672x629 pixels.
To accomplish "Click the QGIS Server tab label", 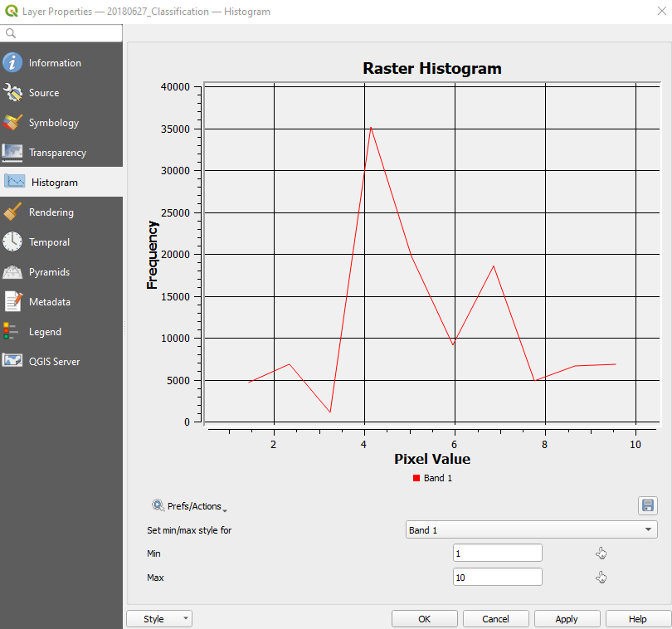I will point(55,362).
